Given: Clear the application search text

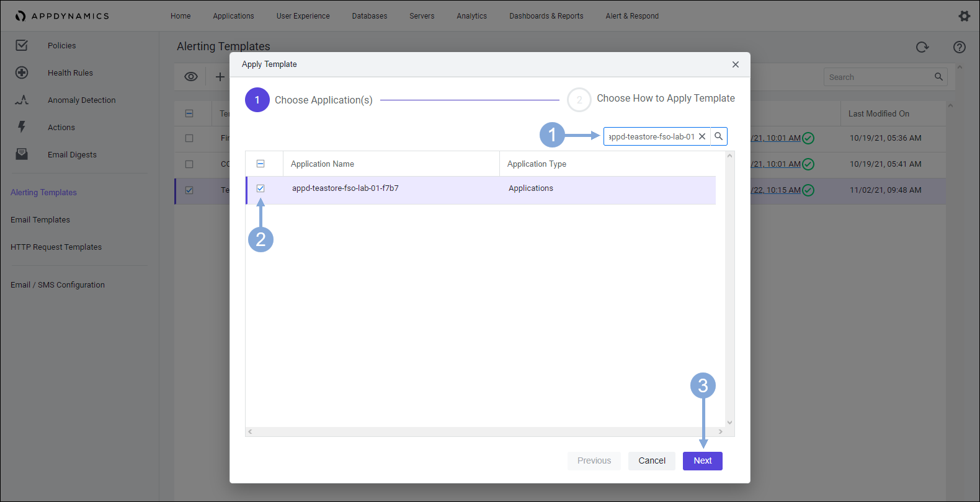Looking at the screenshot, I should click(x=702, y=136).
